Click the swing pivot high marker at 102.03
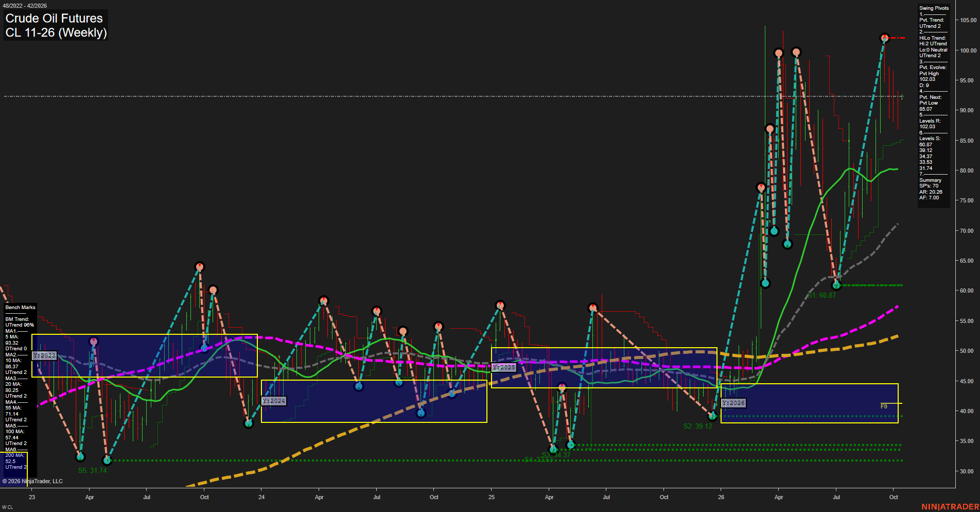The image size is (980, 512). coord(884,38)
